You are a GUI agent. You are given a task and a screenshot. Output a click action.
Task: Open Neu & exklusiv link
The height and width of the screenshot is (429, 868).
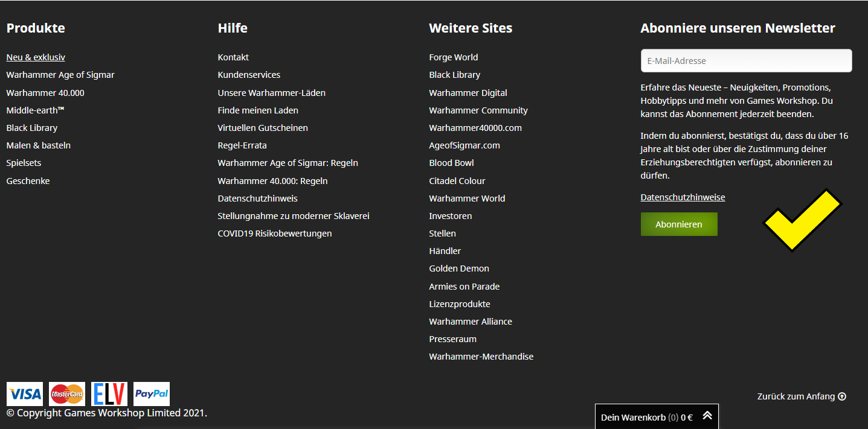click(36, 57)
